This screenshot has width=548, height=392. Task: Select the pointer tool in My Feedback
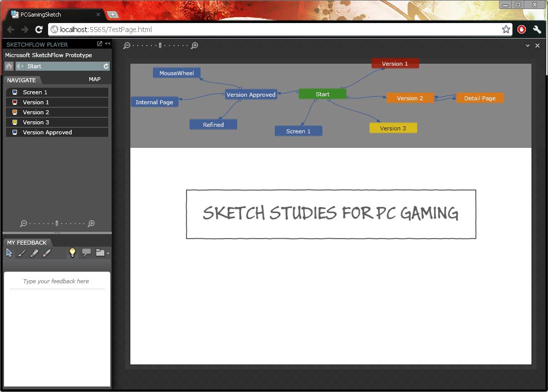click(9, 253)
